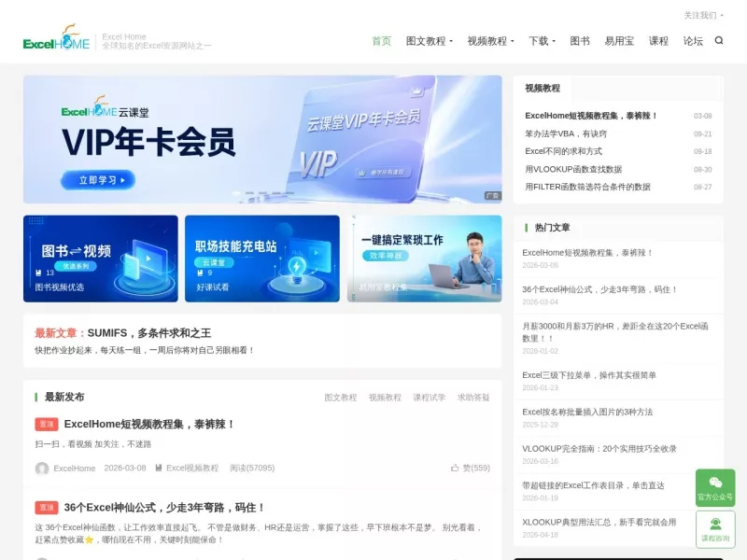Open the 一键搞定繁琐工作 card
This screenshot has height=560, width=747.
425,259
